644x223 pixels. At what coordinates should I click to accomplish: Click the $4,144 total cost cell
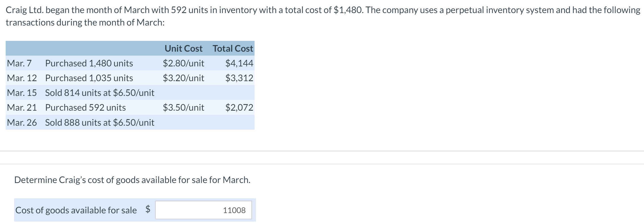pos(239,63)
